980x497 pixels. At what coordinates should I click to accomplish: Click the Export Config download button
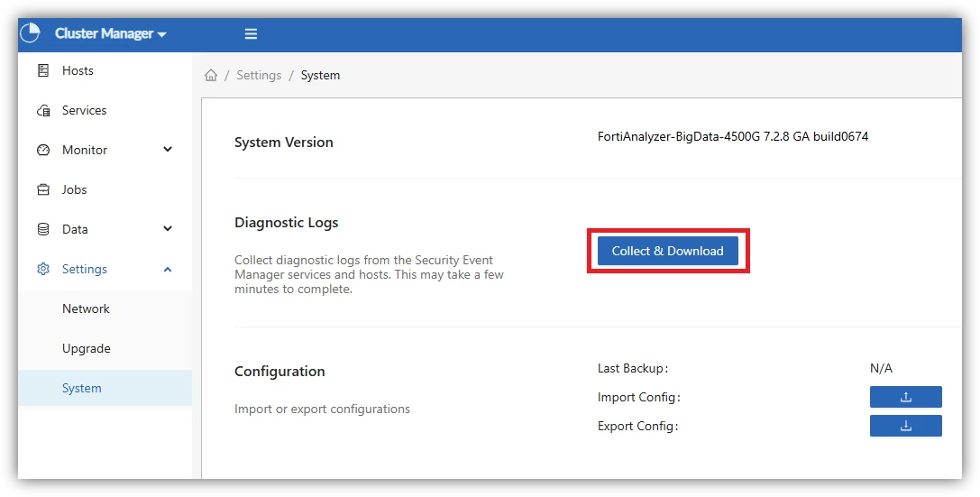tap(906, 426)
